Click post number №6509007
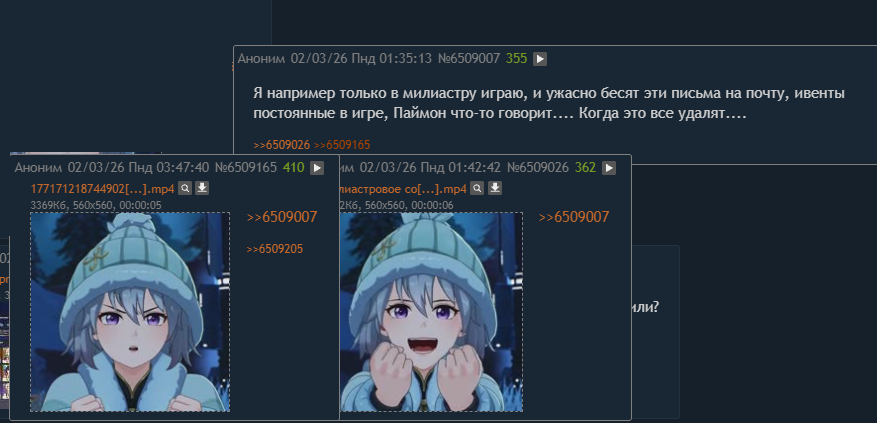This screenshot has height=423, width=877. coord(468,59)
